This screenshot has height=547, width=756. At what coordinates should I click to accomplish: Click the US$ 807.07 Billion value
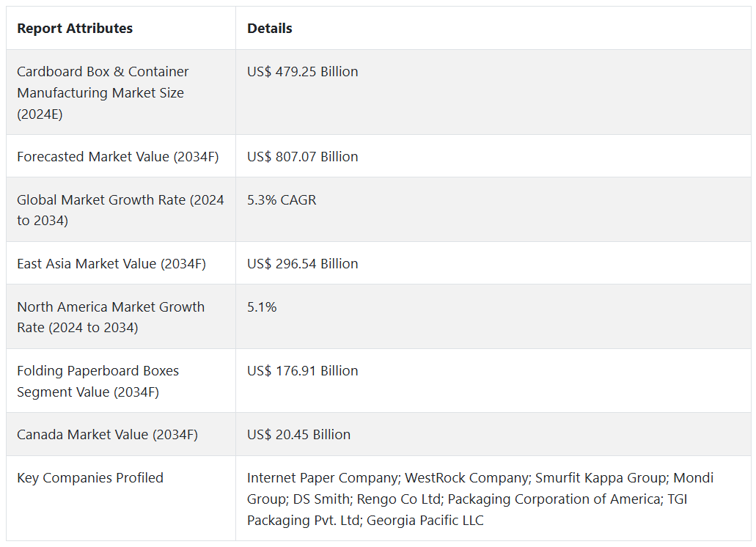click(x=302, y=157)
